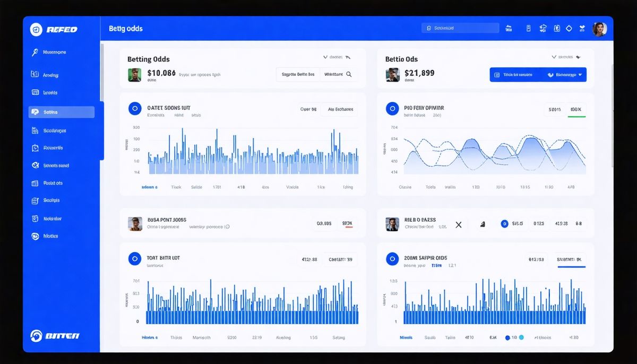The image size is (637, 364).
Task: Click the REFED logo icon in sidebar
Action: pos(36,30)
